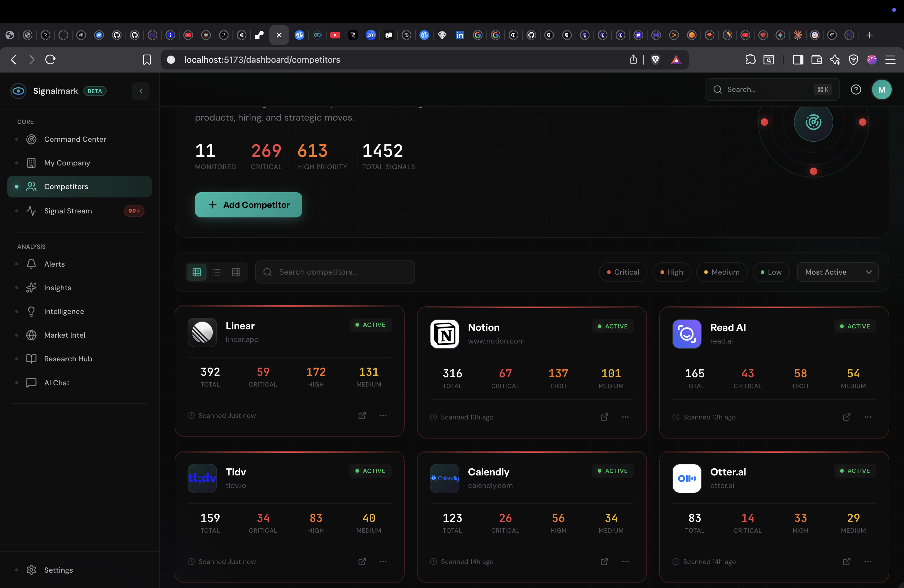Viewport: 904px width, 588px height.
Task: Open the Most Active sort dropdown
Action: pyautogui.click(x=837, y=272)
